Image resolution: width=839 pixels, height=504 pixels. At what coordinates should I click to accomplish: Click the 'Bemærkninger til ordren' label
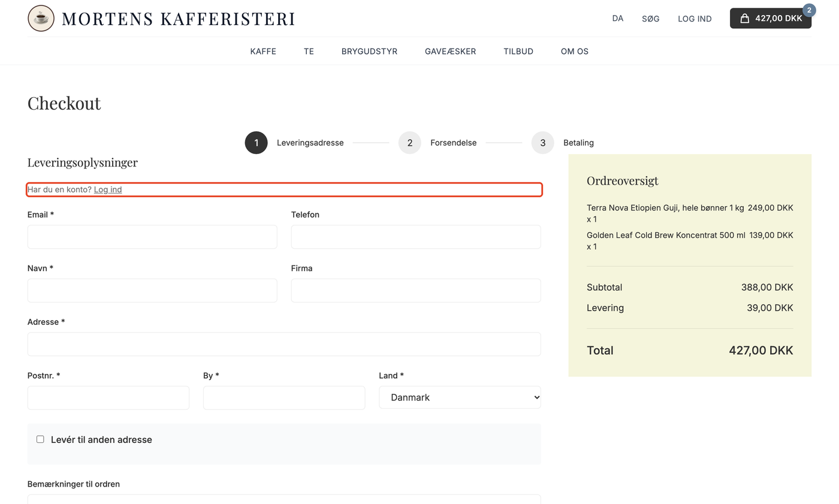(x=74, y=484)
